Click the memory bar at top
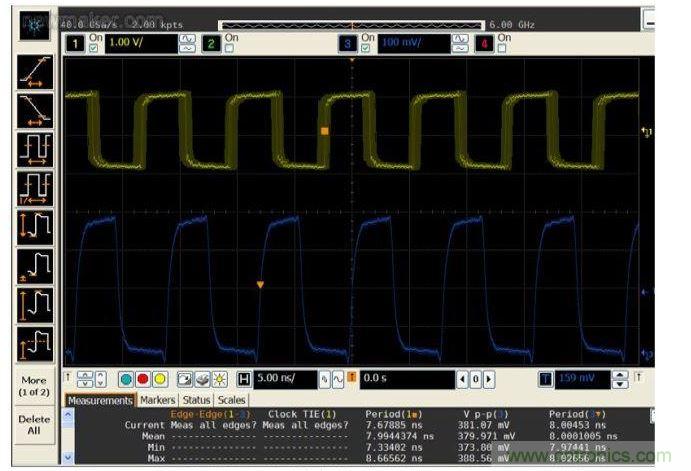 [x=351, y=23]
